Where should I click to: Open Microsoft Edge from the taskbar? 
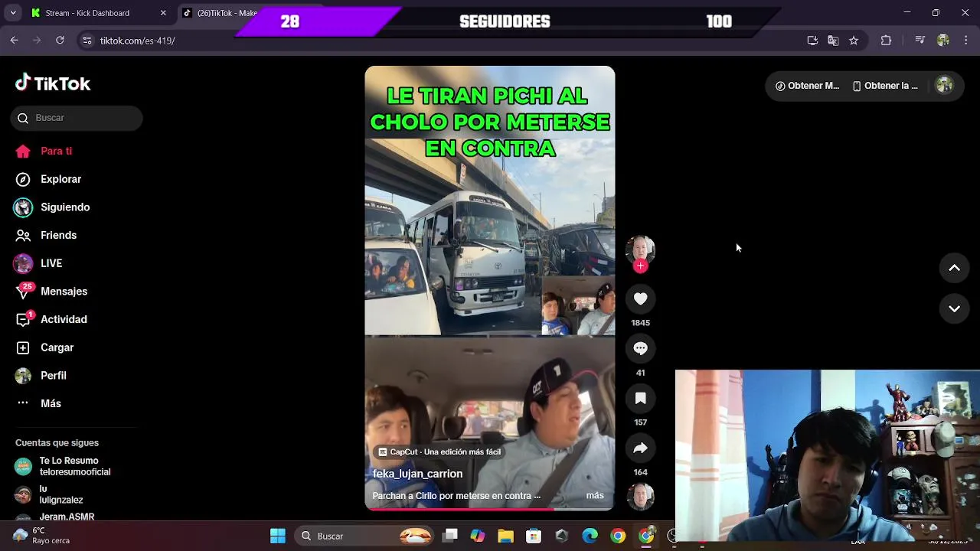pos(590,536)
